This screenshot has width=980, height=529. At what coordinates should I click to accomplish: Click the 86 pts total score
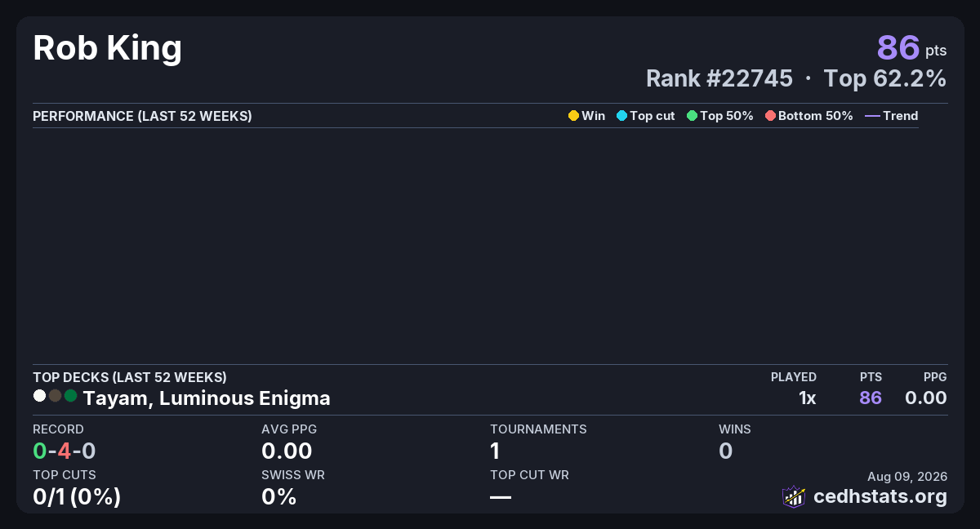coord(911,47)
